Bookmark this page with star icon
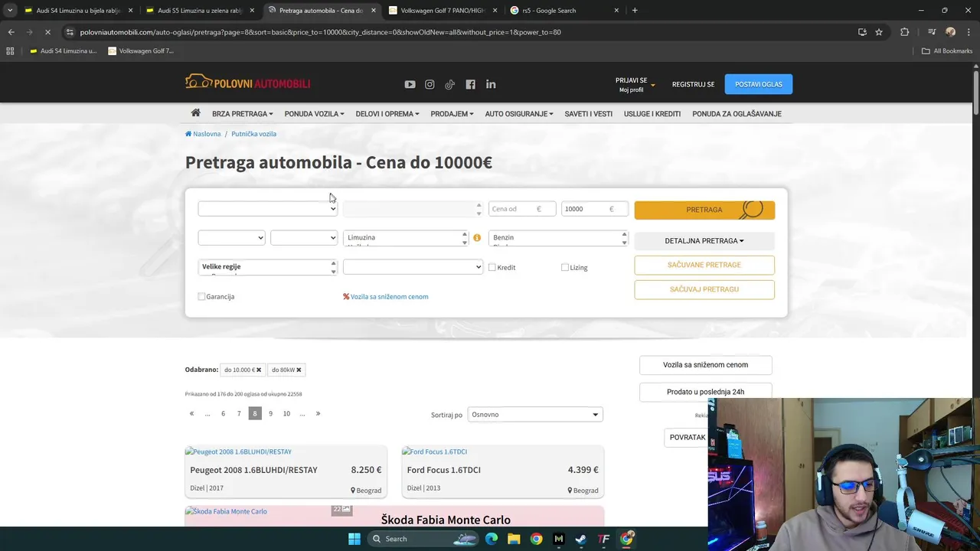Image resolution: width=980 pixels, height=551 pixels. click(879, 32)
